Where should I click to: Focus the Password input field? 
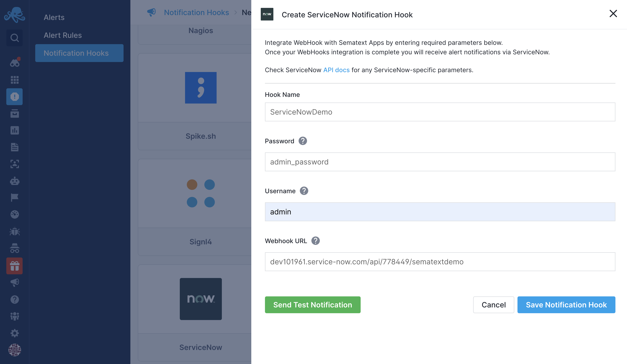tap(440, 162)
